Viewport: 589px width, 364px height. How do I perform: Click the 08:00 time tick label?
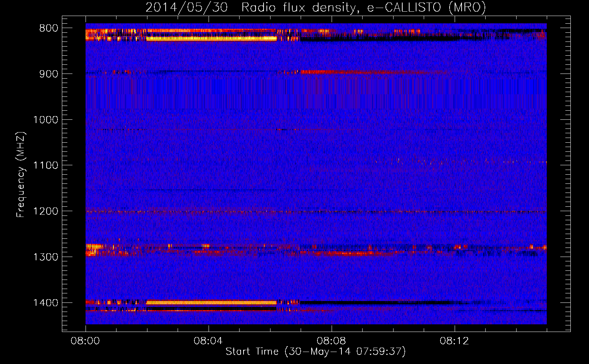(x=86, y=341)
